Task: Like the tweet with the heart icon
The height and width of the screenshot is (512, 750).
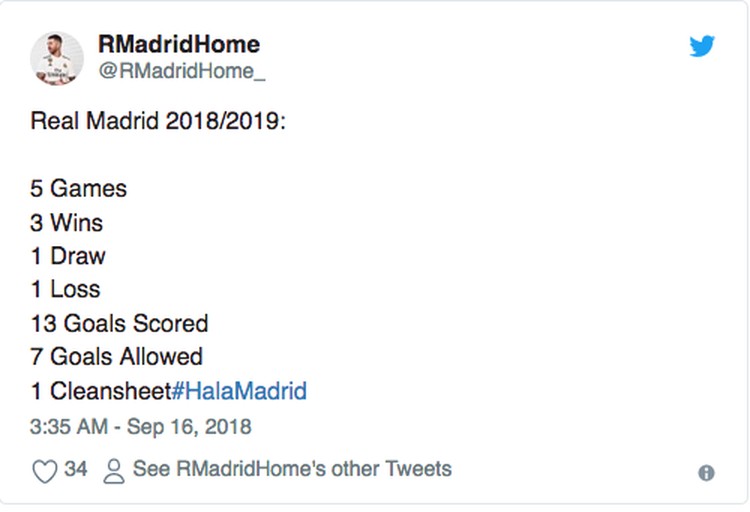Action: pos(44,470)
